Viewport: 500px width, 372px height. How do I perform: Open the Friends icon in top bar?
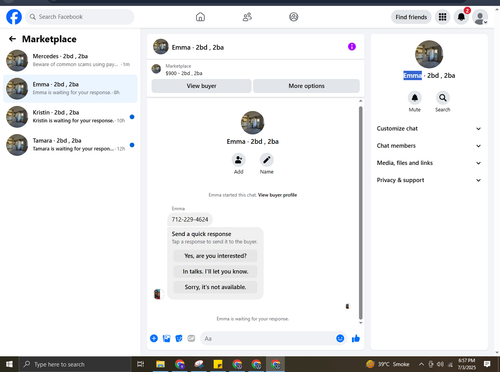pyautogui.click(x=247, y=17)
